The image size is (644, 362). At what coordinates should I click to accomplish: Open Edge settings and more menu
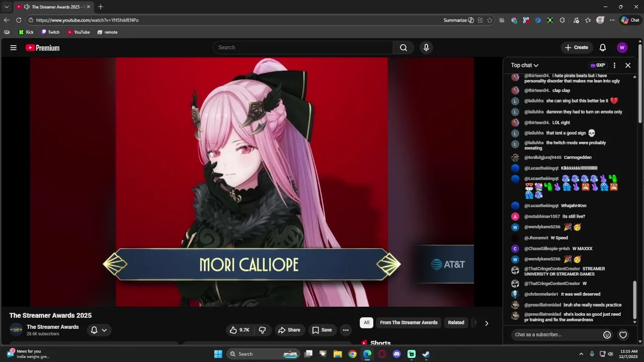[x=612, y=20]
